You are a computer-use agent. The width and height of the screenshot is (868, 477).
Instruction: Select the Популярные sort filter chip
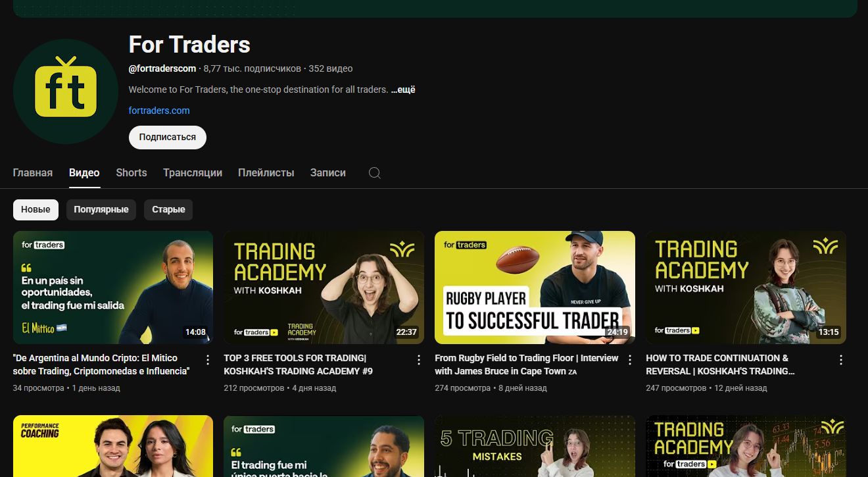pos(101,210)
